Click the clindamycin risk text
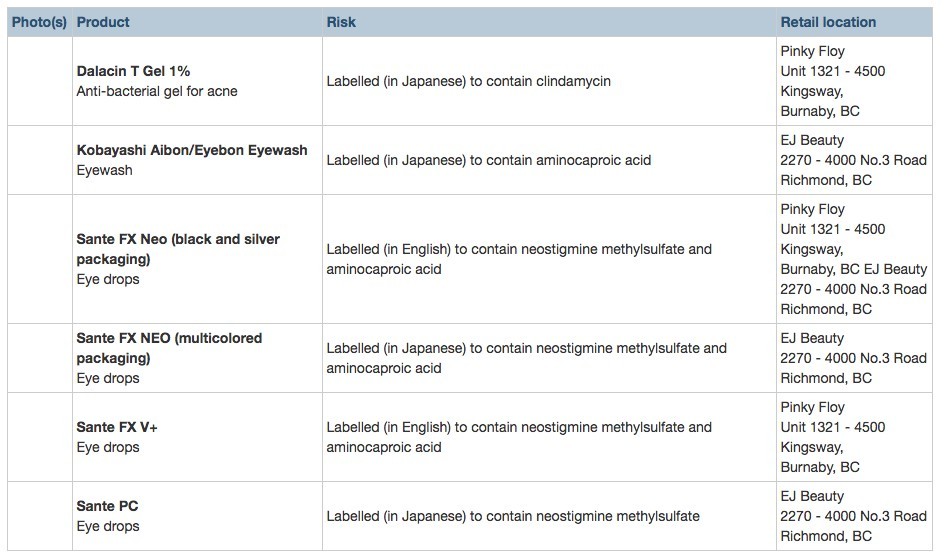 coord(468,82)
